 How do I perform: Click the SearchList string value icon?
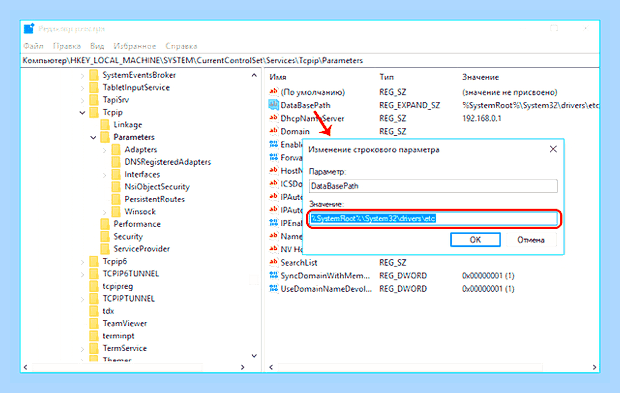273,262
